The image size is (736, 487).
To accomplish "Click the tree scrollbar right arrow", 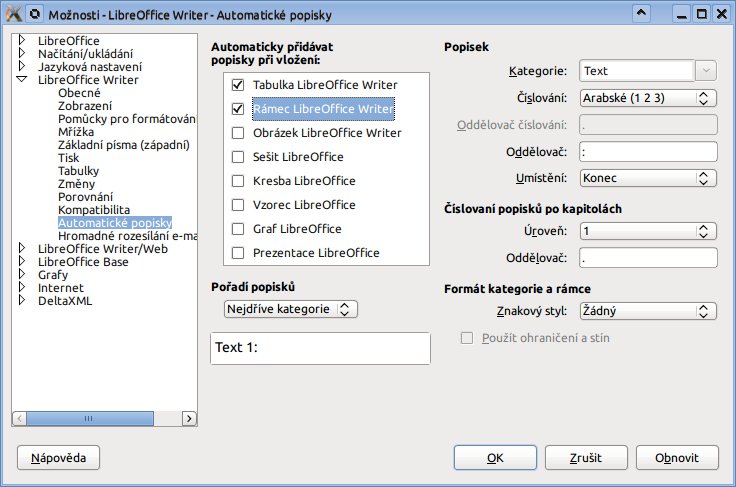I will pos(189,419).
